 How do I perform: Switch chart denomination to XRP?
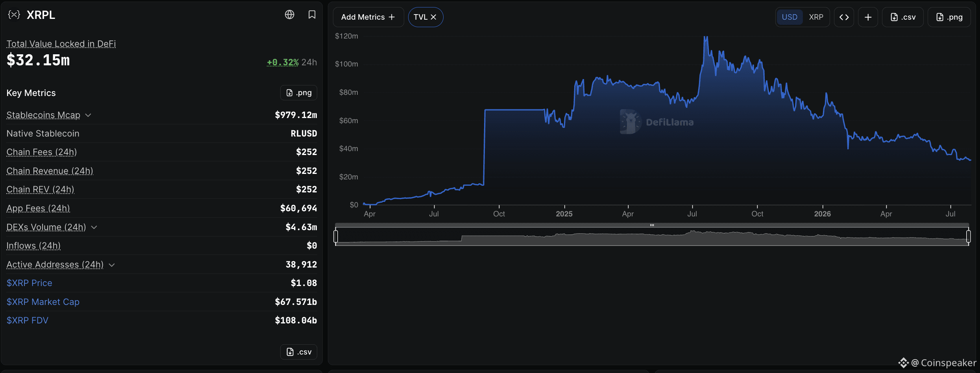[x=816, y=17]
